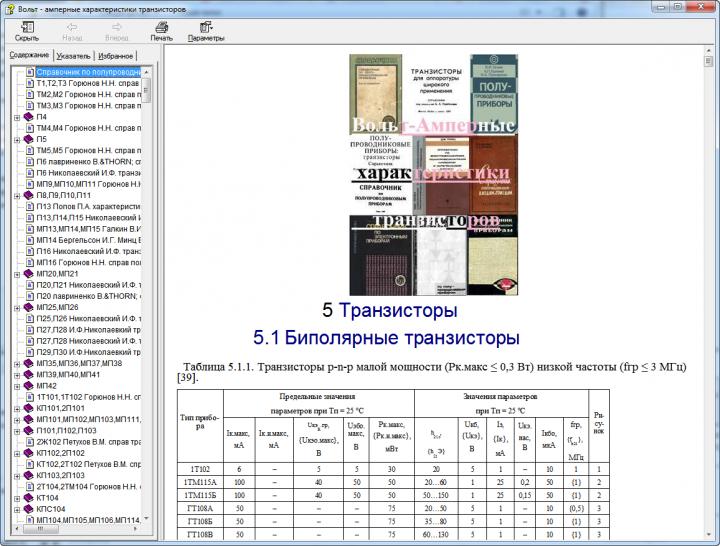The width and height of the screenshot is (720, 546).
Task: Click the purple book icon for П4
Action: (x=29, y=117)
